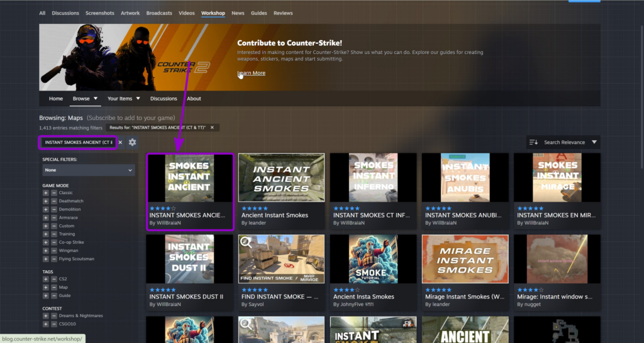Open INSTANT SMOKES EN MIRAGE item

tap(557, 191)
